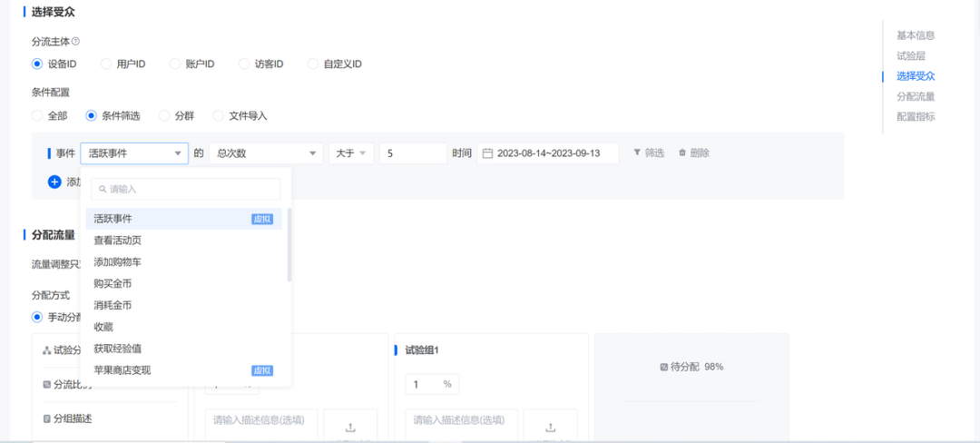Choose 购买金币 from the event list
Image resolution: width=980 pixels, height=443 pixels.
(183, 283)
